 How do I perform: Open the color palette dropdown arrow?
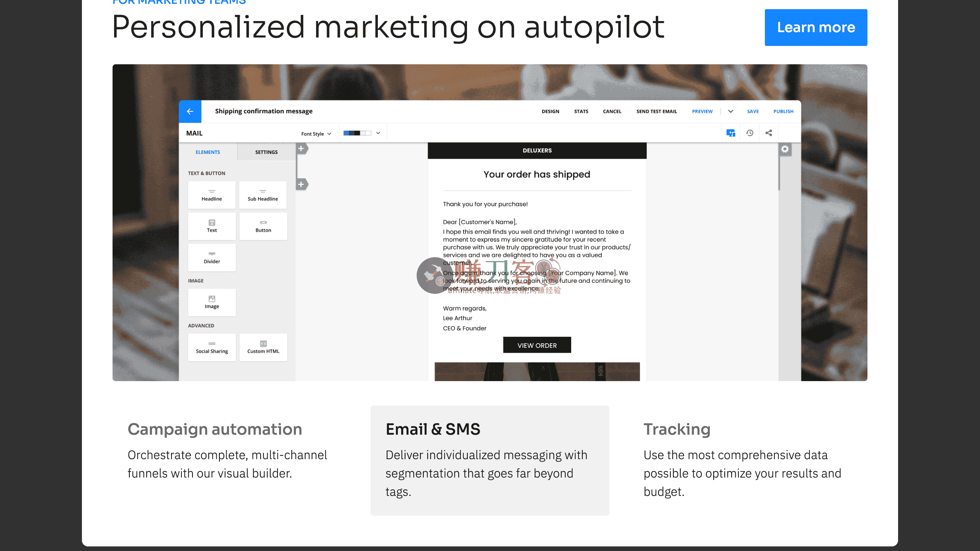pos(378,133)
